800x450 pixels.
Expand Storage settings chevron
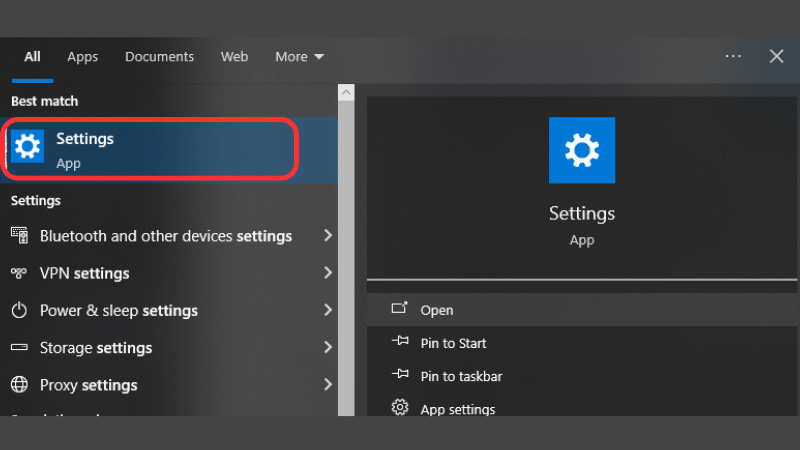click(328, 347)
